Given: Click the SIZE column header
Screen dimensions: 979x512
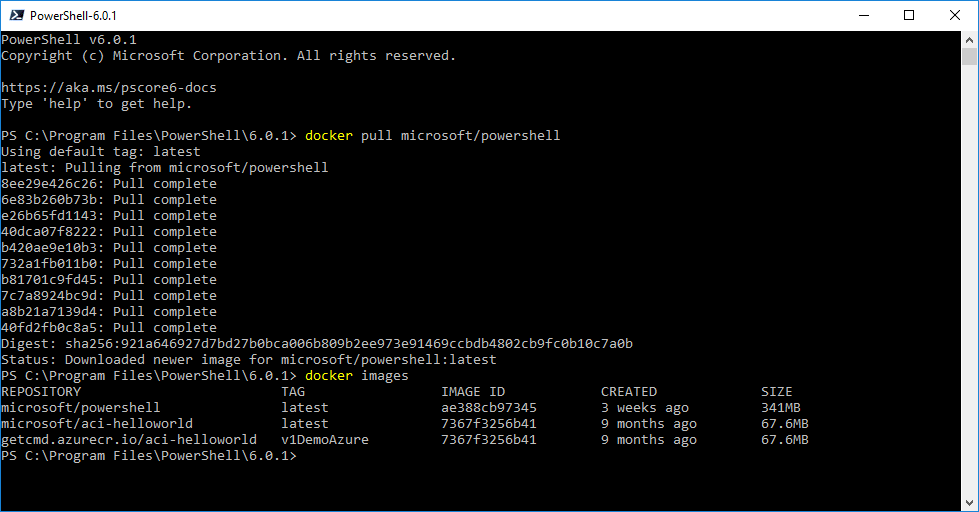Looking at the screenshot, I should [776, 391].
